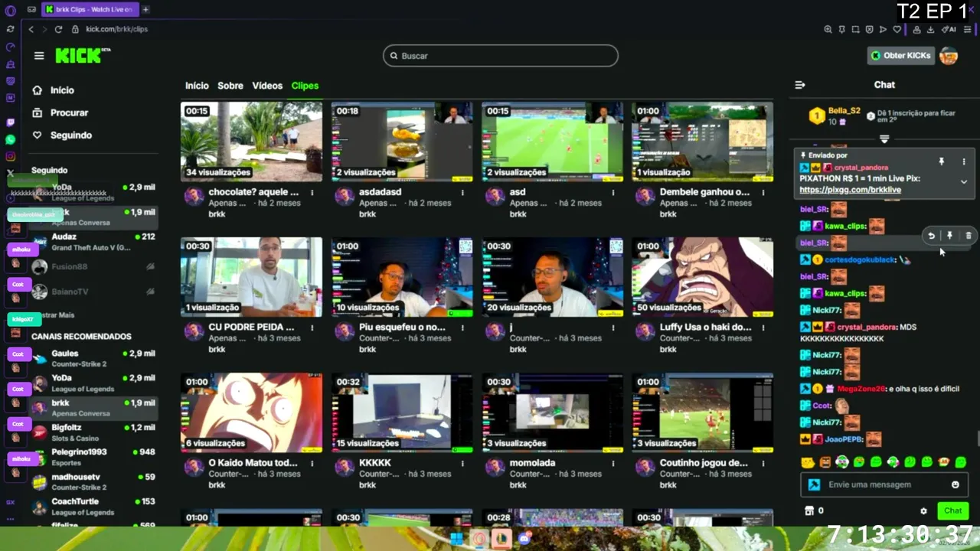Viewport: 980px width, 551px height.
Task: Click the browser snapshot selection icon
Action: [855, 29]
